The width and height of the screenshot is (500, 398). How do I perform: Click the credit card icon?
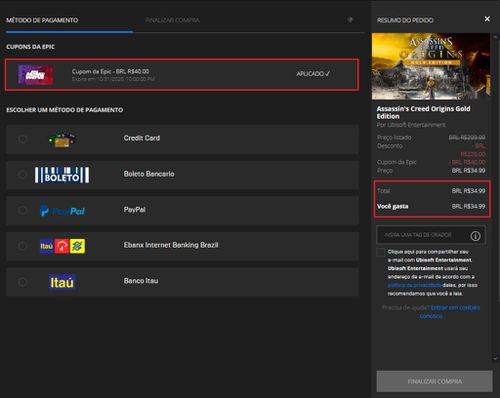[x=62, y=140]
